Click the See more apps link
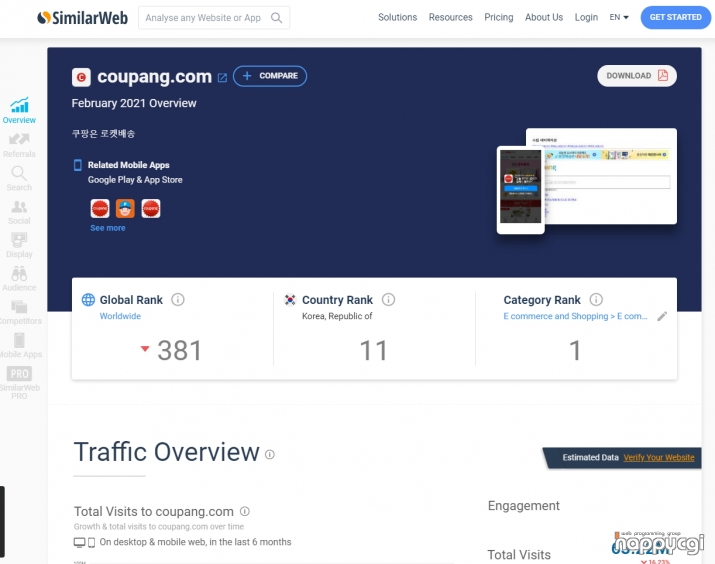This screenshot has width=715, height=564. (x=108, y=228)
